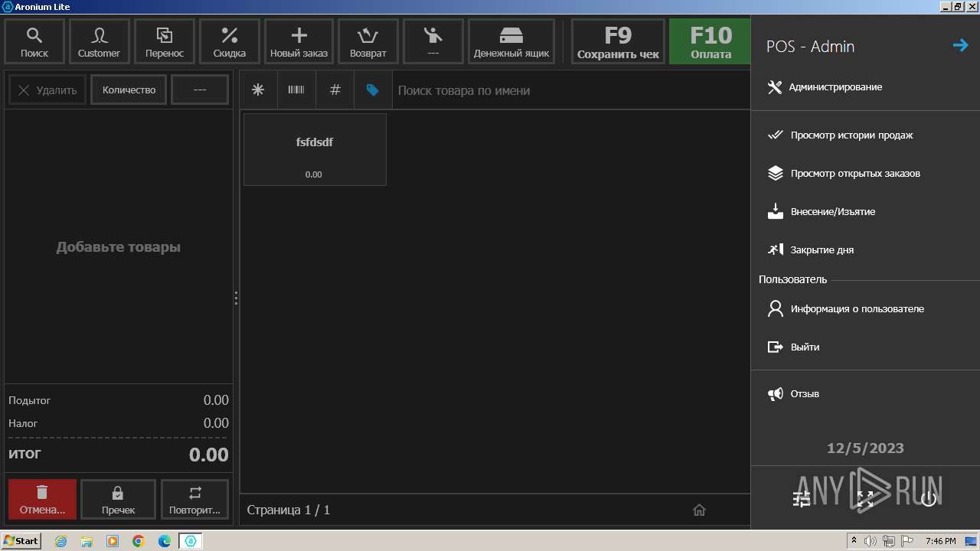Click the person icon button labeled ---

coord(433,41)
